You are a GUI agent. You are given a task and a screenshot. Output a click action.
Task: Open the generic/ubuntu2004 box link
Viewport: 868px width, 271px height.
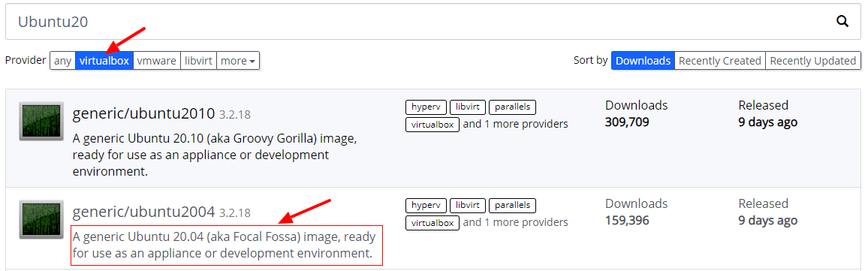(143, 211)
